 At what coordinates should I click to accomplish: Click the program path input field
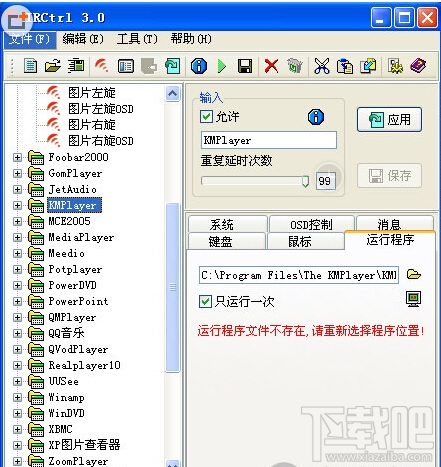point(299,275)
